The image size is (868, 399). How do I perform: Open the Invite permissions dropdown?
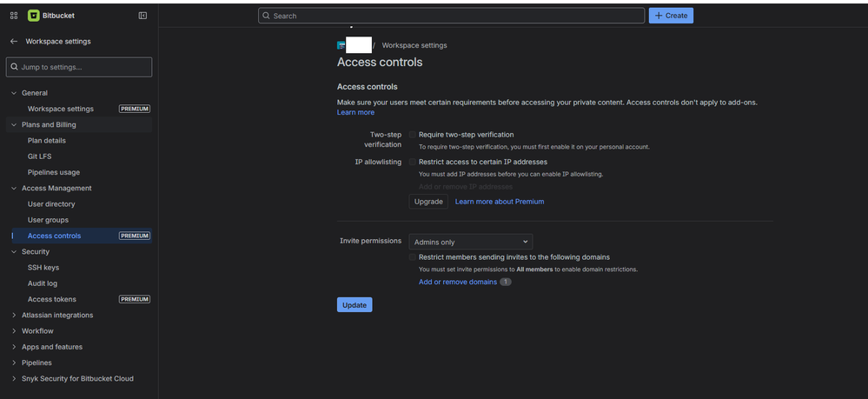click(471, 242)
